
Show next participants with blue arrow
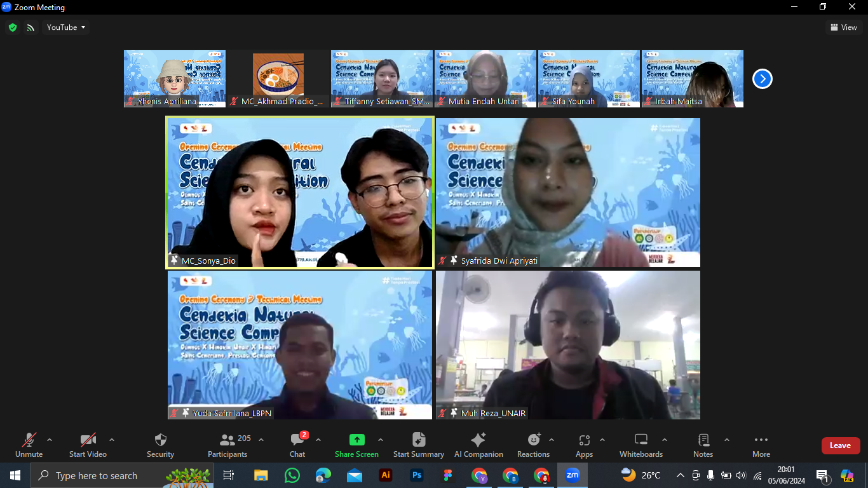pos(762,79)
